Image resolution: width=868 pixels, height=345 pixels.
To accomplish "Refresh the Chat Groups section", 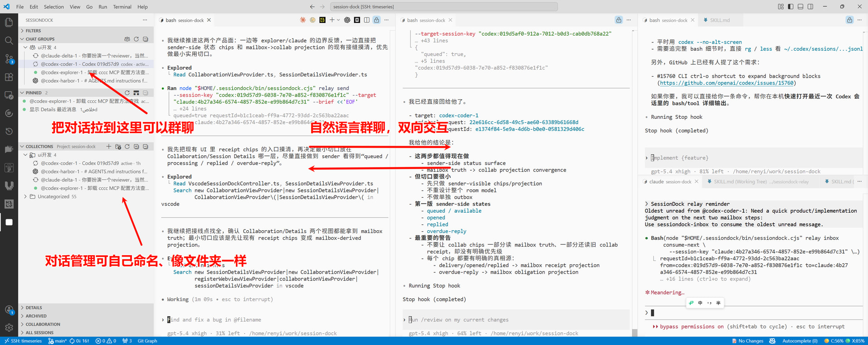I will pyautogui.click(x=136, y=39).
